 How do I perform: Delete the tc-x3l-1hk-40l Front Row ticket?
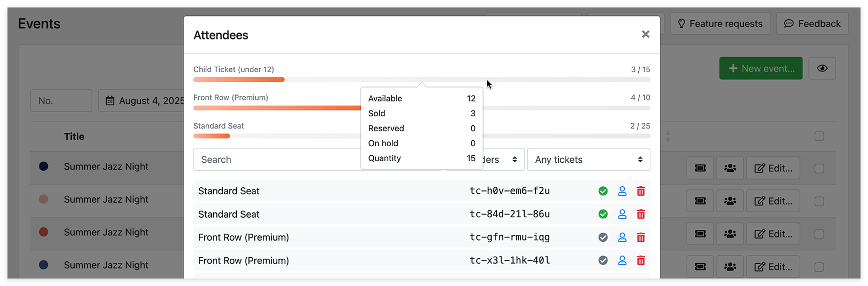[641, 260]
